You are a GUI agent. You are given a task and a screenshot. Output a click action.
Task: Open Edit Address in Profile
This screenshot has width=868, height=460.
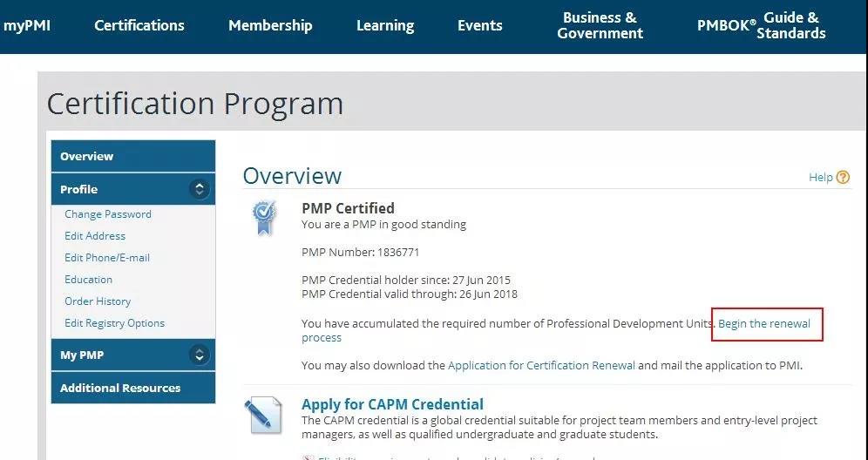tap(95, 236)
